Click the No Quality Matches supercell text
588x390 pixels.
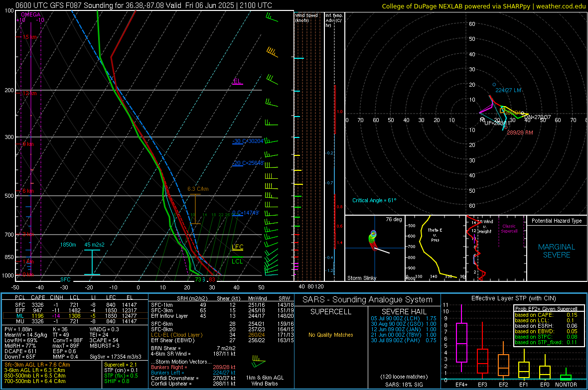pos(331,335)
